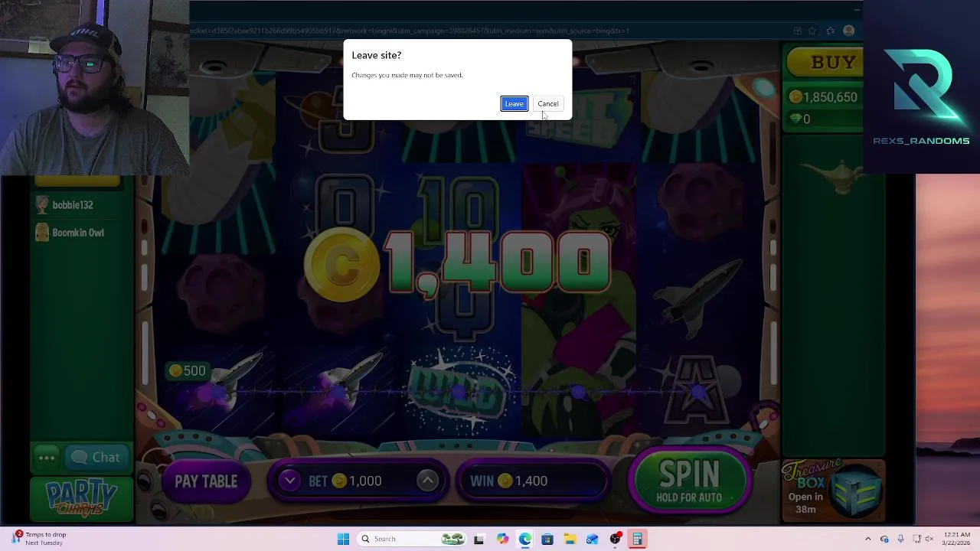Open browser favorites list icon
Screen dimensions: 980x551
tap(831, 31)
